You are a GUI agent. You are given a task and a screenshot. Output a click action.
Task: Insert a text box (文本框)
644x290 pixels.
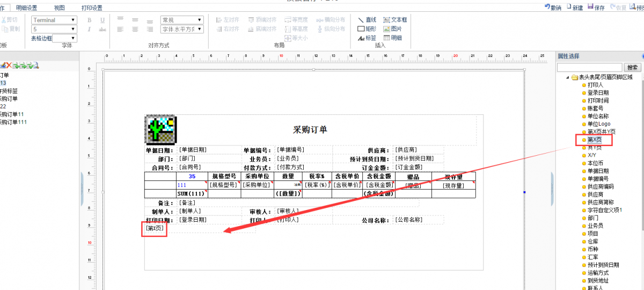[x=394, y=20]
